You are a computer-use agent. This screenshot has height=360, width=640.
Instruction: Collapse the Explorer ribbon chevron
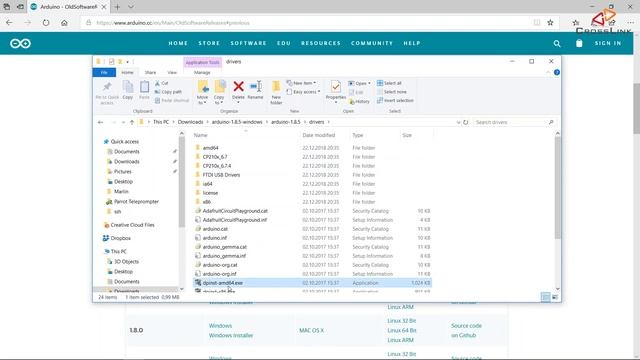pyautogui.click(x=548, y=72)
